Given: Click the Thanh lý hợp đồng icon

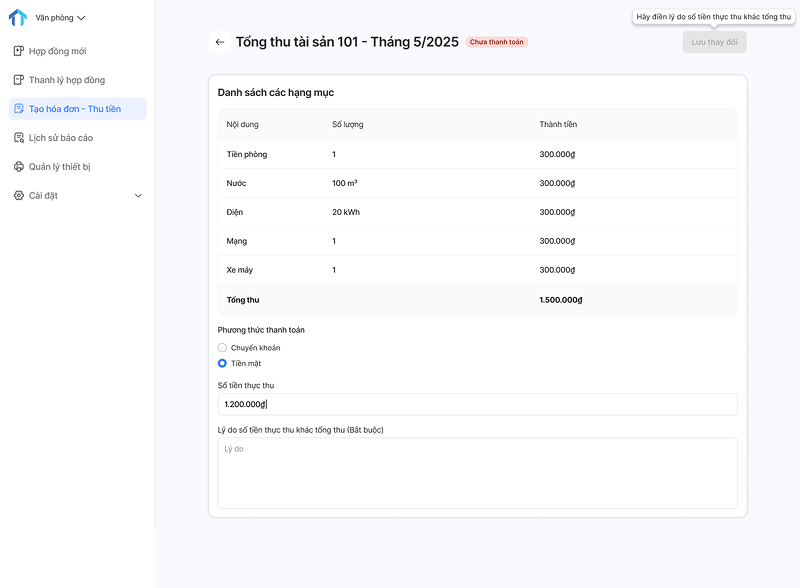Looking at the screenshot, I should 19,80.
